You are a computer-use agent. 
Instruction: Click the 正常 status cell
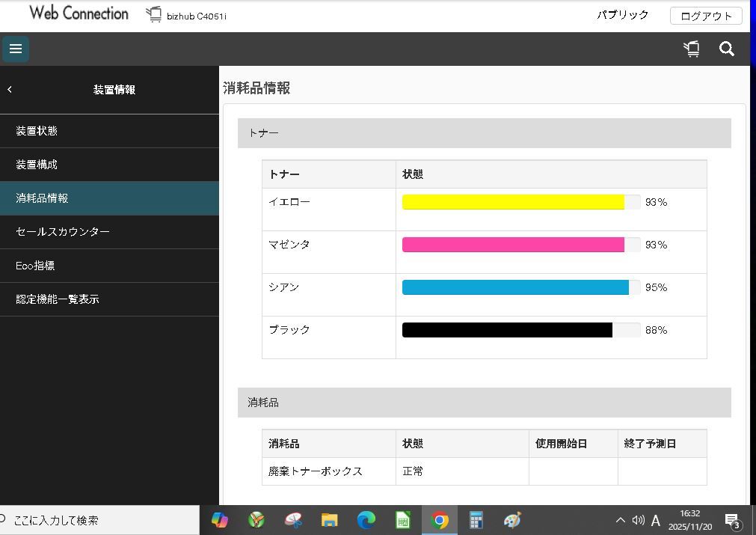[462, 471]
